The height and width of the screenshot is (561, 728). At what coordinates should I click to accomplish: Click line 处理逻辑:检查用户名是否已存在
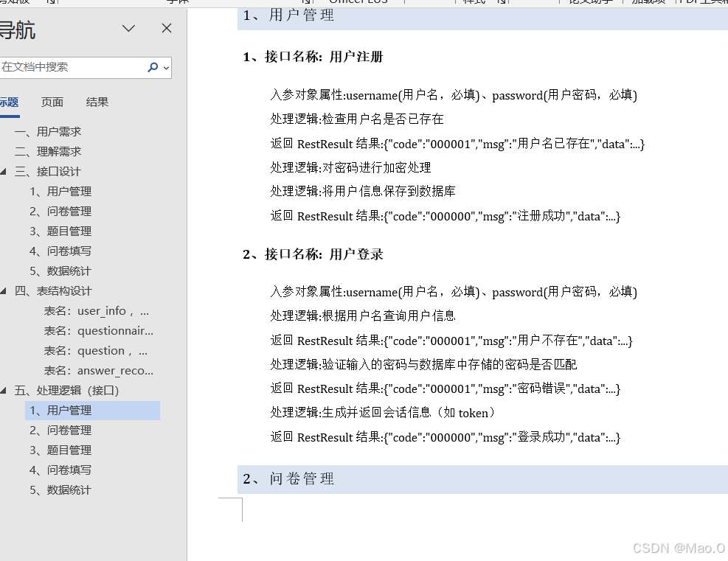356,119
